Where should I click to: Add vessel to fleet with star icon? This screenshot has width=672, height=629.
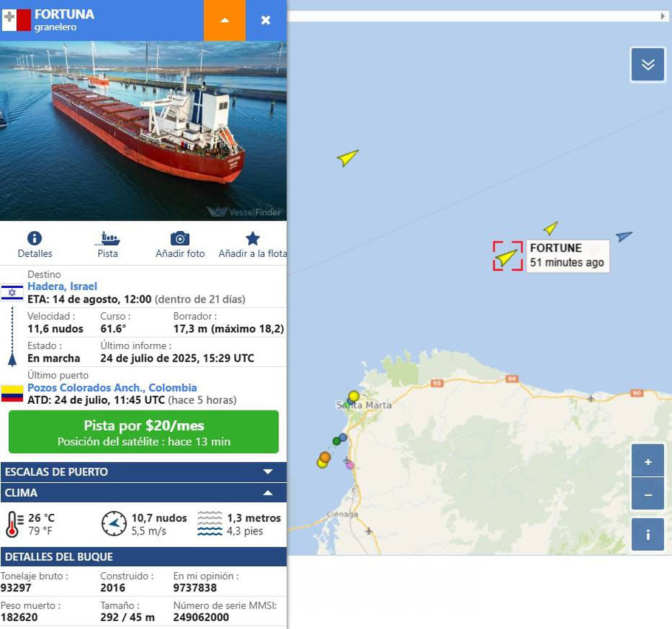pos(253,238)
